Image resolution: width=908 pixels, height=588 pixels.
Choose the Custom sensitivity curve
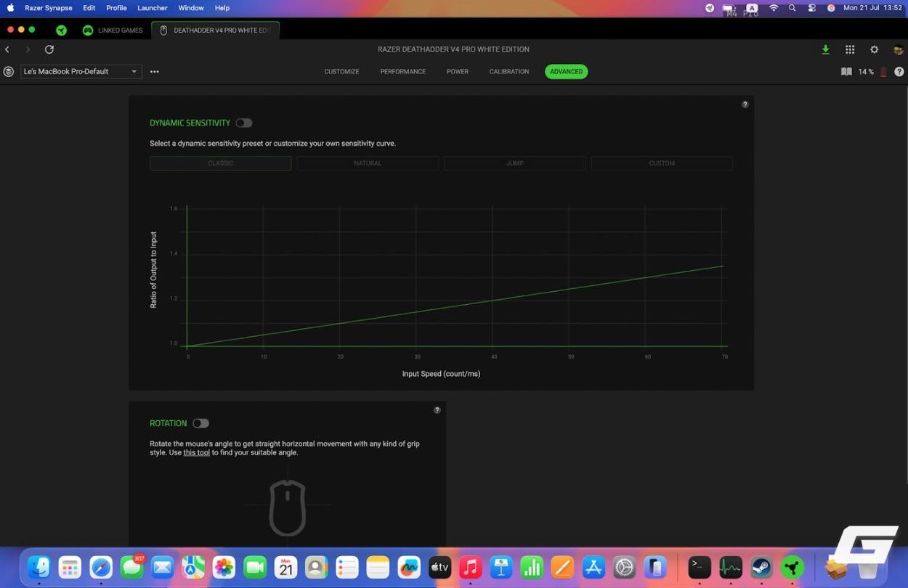point(662,163)
